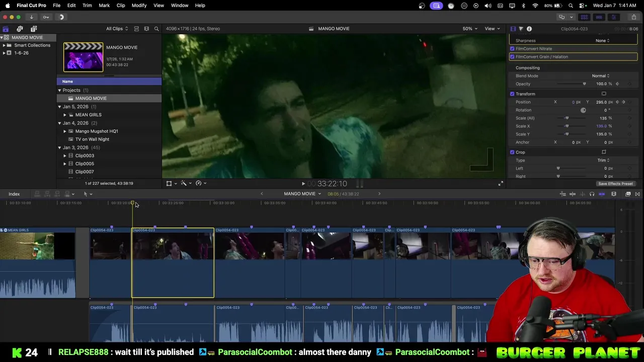
Task: Expand the Smart Collections folder
Action: [4, 45]
